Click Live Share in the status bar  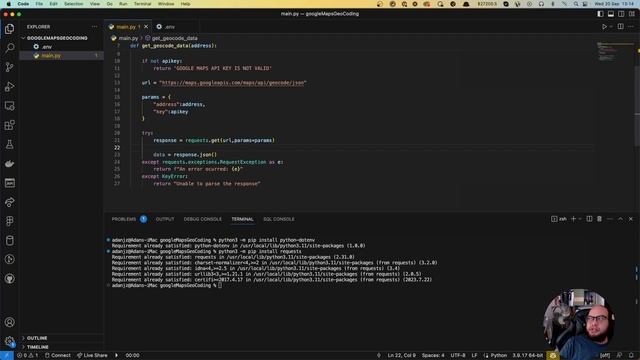pos(92,356)
